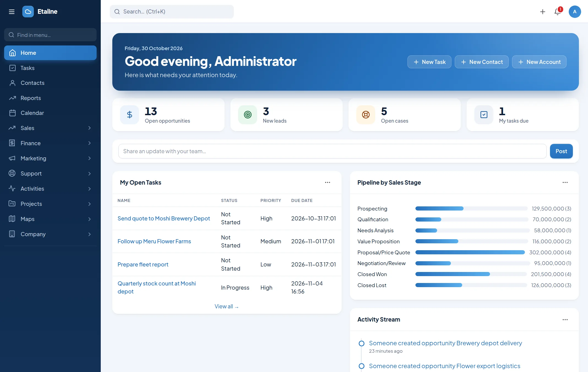The image size is (588, 372).
Task: Open the plus quick-create icon in top bar
Action: click(x=543, y=12)
